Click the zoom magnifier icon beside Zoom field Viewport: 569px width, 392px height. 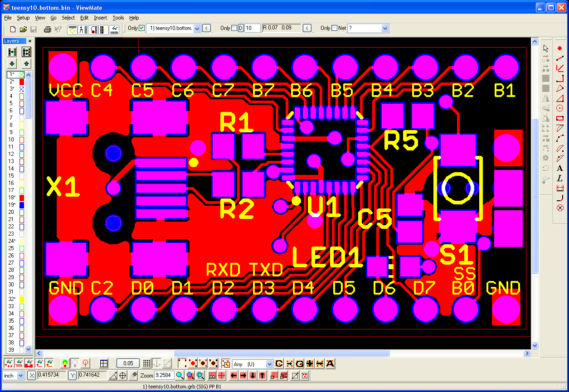click(x=180, y=375)
